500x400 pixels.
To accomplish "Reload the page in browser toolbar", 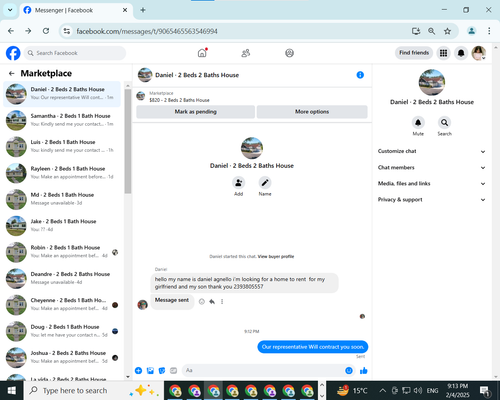I will pos(46,31).
